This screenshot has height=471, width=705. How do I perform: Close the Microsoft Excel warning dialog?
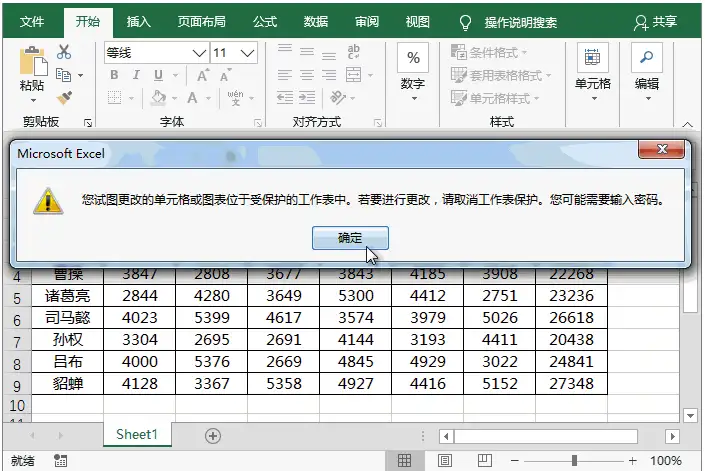(661, 149)
